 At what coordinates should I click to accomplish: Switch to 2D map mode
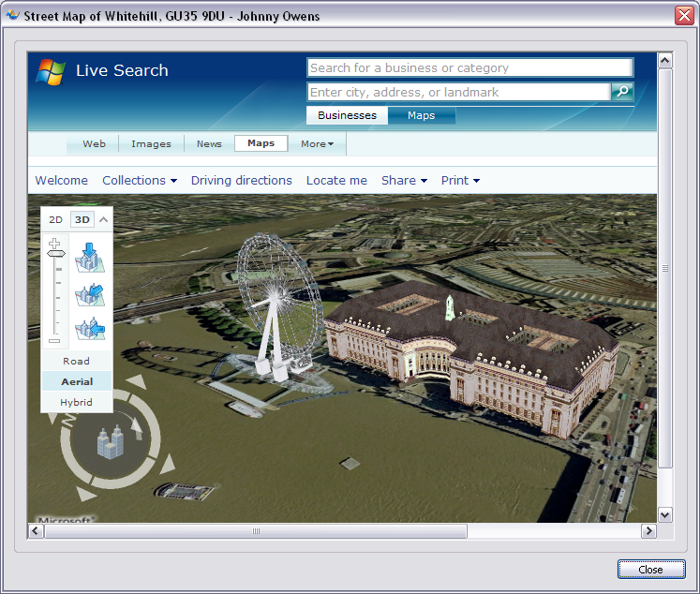coord(55,220)
